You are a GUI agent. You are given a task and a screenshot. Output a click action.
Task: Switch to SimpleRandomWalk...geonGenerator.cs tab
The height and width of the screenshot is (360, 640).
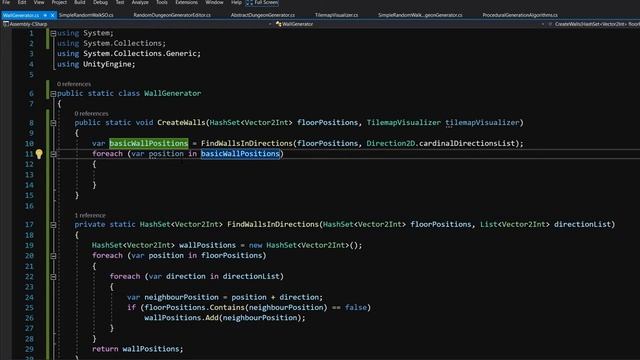coord(420,15)
